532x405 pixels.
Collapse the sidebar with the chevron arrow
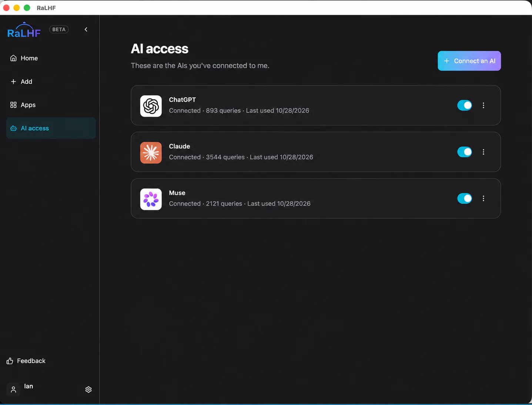point(86,30)
